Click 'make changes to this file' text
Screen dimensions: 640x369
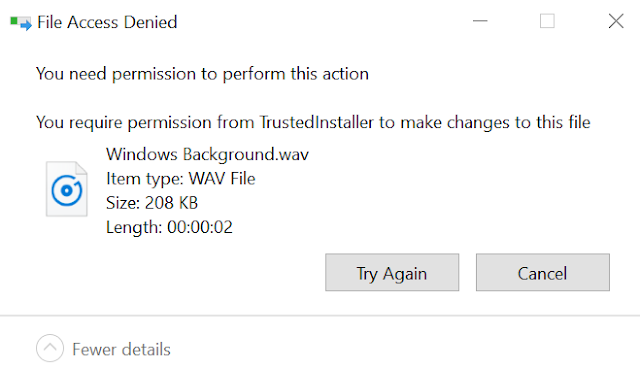[496, 122]
